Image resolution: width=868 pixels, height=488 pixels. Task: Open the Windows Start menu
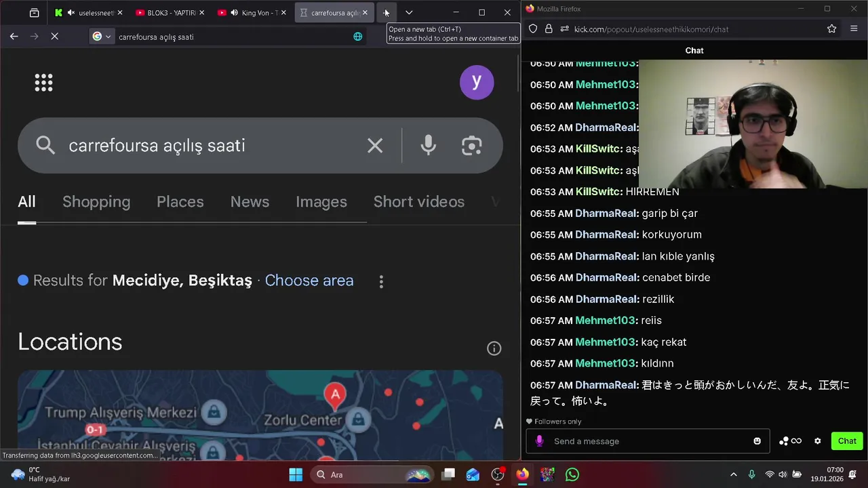coord(296,474)
